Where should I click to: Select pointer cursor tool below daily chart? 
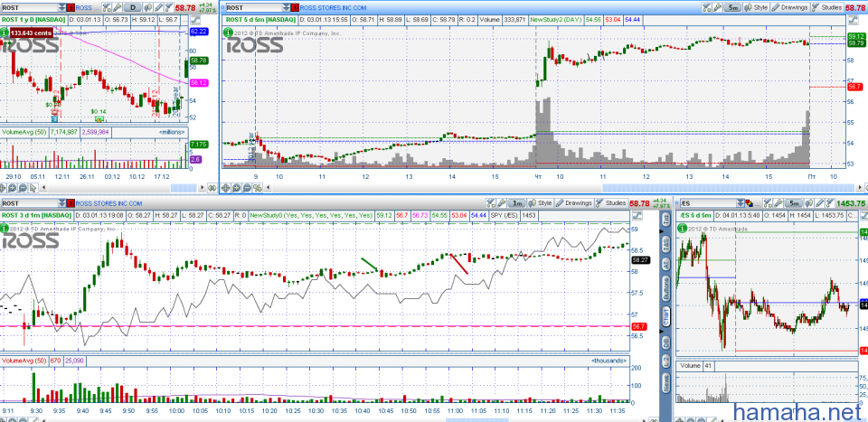(33, 188)
